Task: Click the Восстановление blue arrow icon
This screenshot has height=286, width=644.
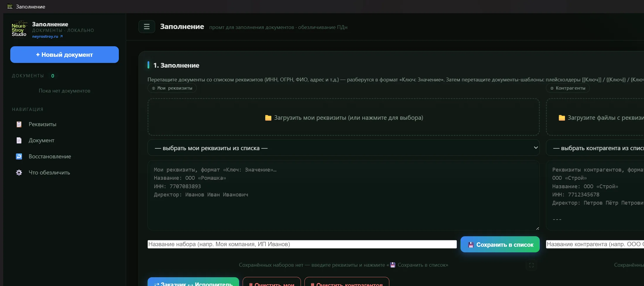Action: coord(19,157)
